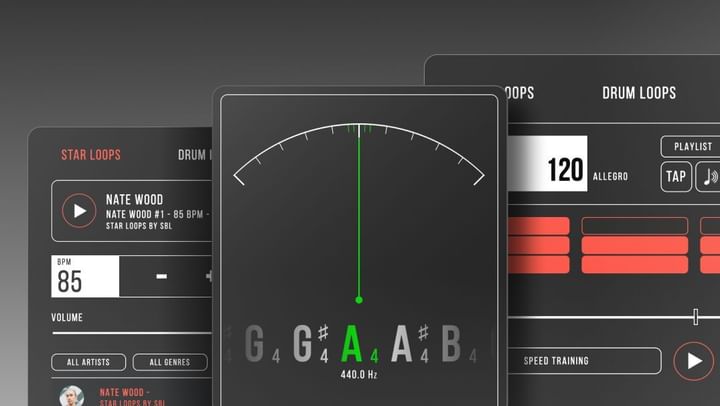
Task: Choose the A#4 note in the tuner
Action: tap(405, 344)
